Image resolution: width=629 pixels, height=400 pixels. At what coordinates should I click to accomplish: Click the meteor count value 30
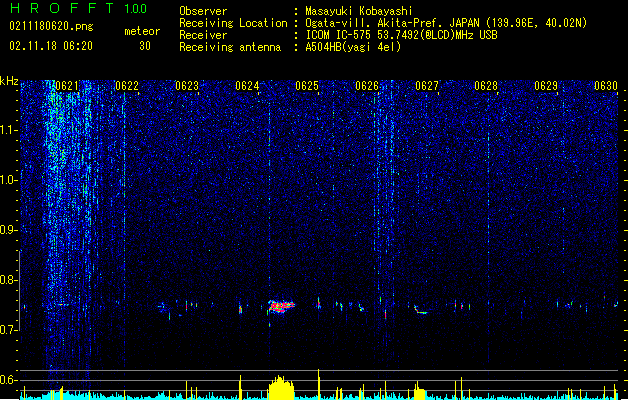click(145, 46)
